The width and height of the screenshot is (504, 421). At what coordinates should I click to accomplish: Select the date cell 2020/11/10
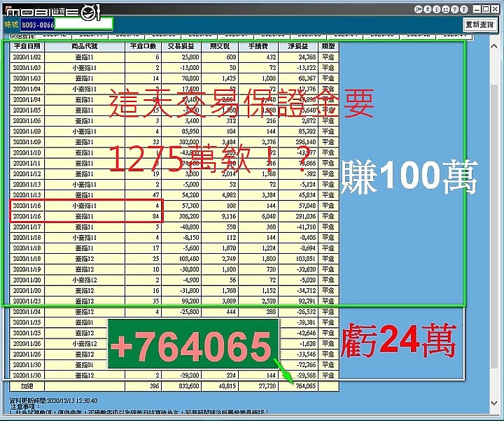(x=27, y=152)
